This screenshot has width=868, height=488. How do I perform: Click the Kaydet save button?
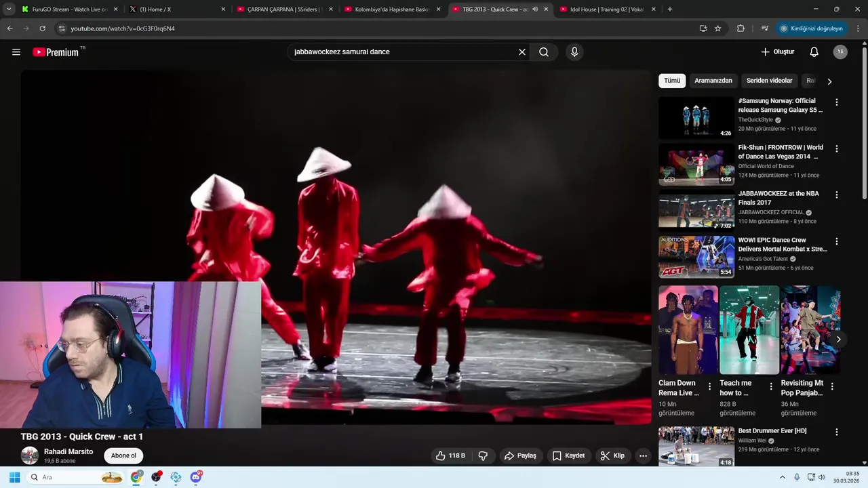(x=568, y=456)
